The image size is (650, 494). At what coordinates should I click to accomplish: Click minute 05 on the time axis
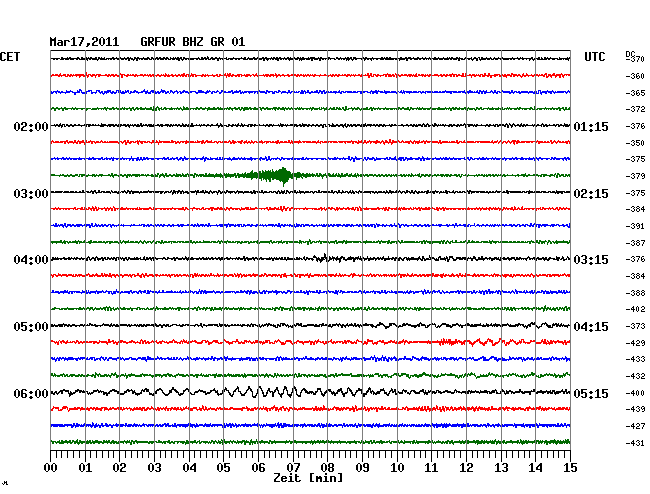click(223, 468)
